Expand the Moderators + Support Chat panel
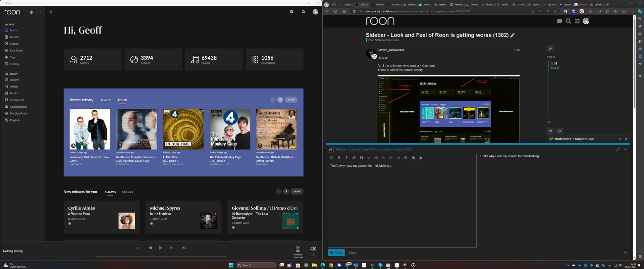Viewport: 644px width, 269px height. click(620, 139)
